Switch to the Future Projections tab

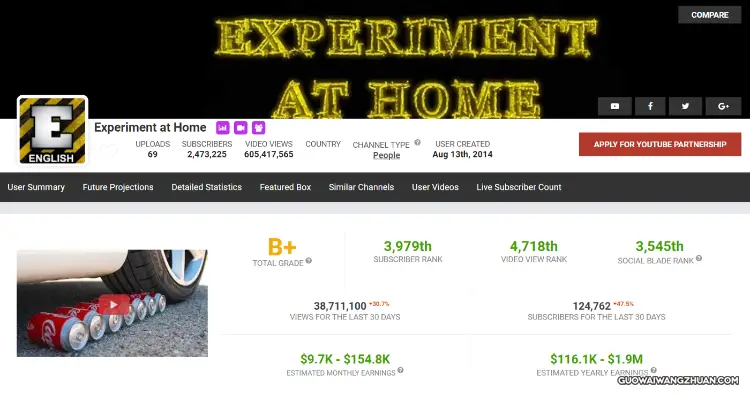click(x=118, y=187)
